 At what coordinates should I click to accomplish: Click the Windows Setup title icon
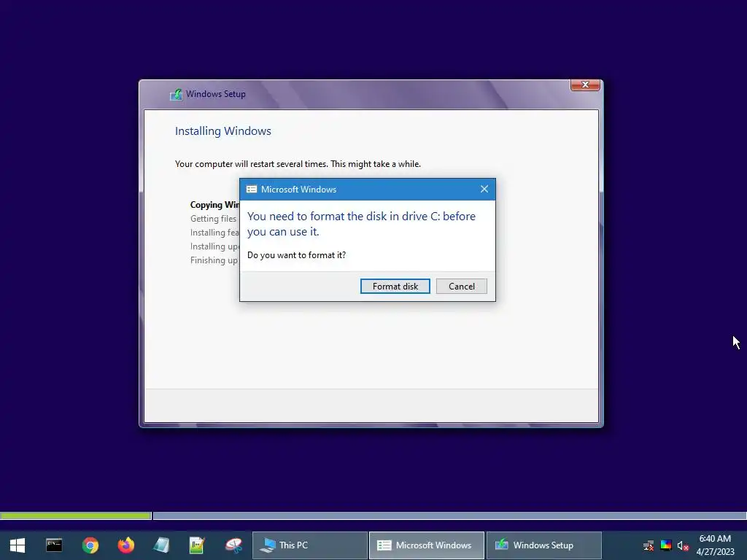pos(177,94)
